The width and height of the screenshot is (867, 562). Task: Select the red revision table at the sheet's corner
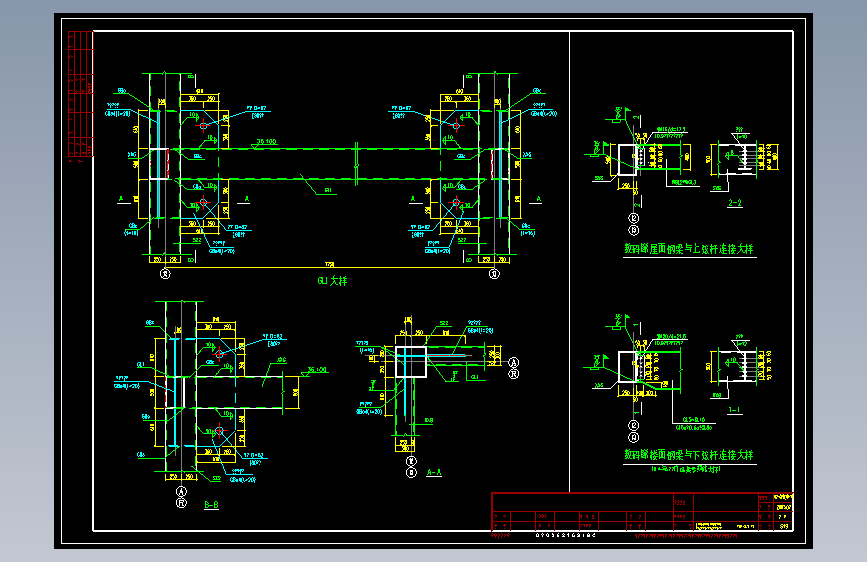81,94
